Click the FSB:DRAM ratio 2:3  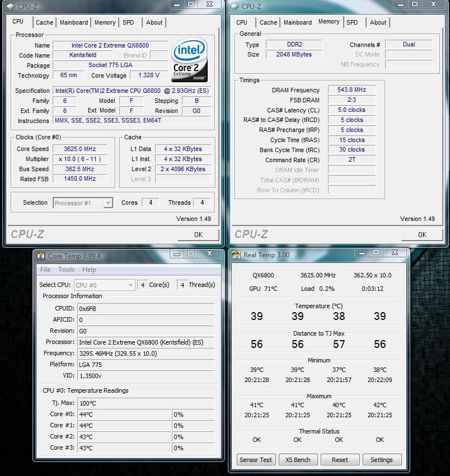[351, 100]
